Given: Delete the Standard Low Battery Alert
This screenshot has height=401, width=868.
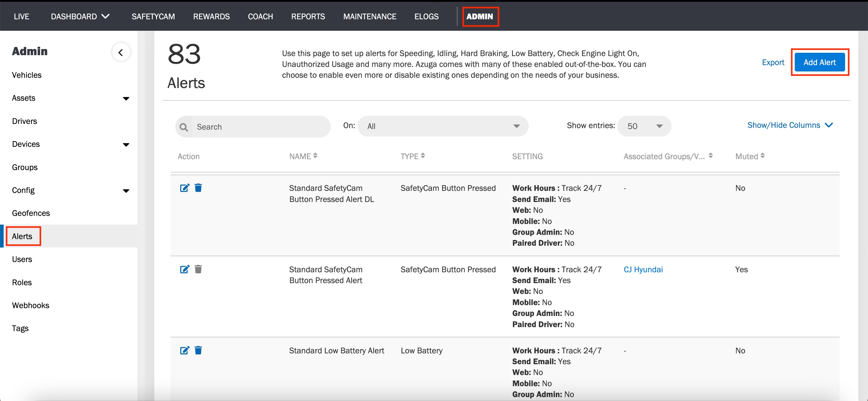Looking at the screenshot, I should [x=198, y=350].
